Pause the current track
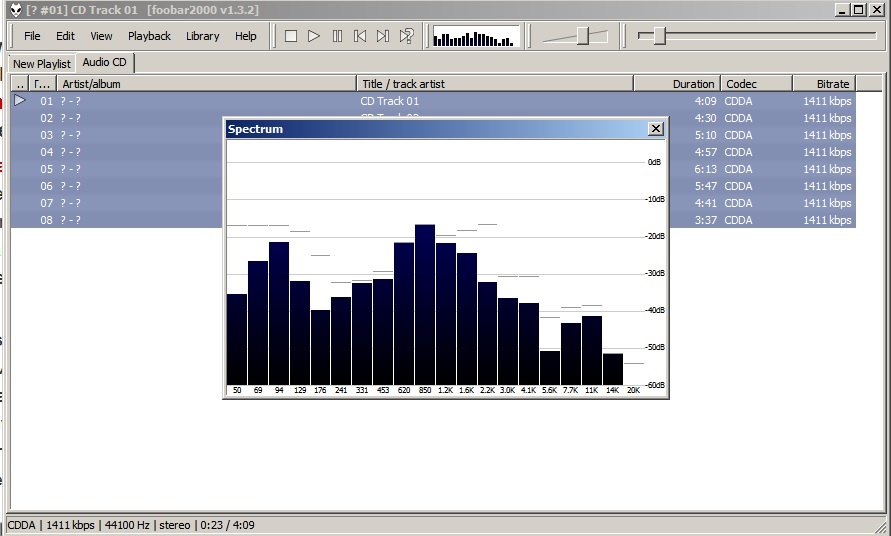The image size is (891, 536). pos(337,36)
